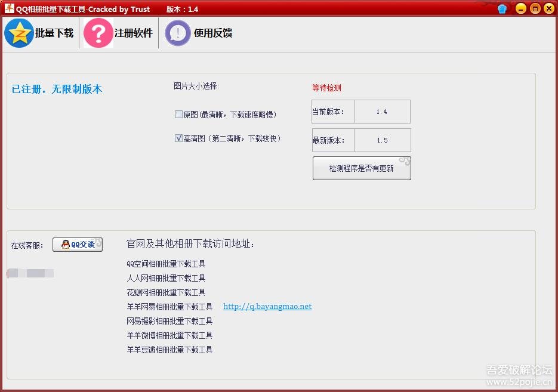Click QQ空间相册批量下载工具 text
The image size is (558, 392).
166,264
